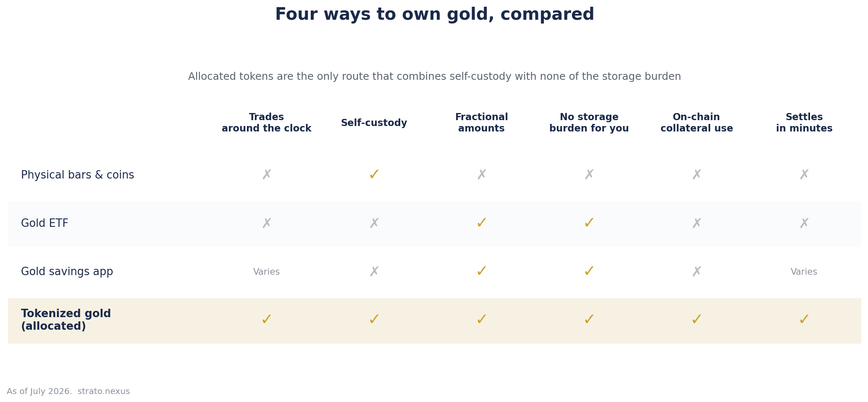Viewport: 868px width, 402px height.
Task: Select the 'Trades around the clock' column header
Action: [x=266, y=123]
